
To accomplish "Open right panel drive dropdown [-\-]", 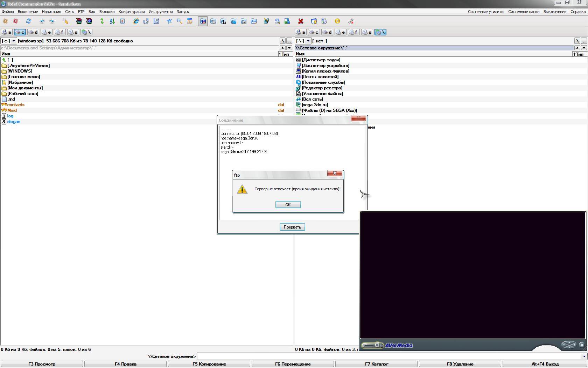I will [x=303, y=41].
